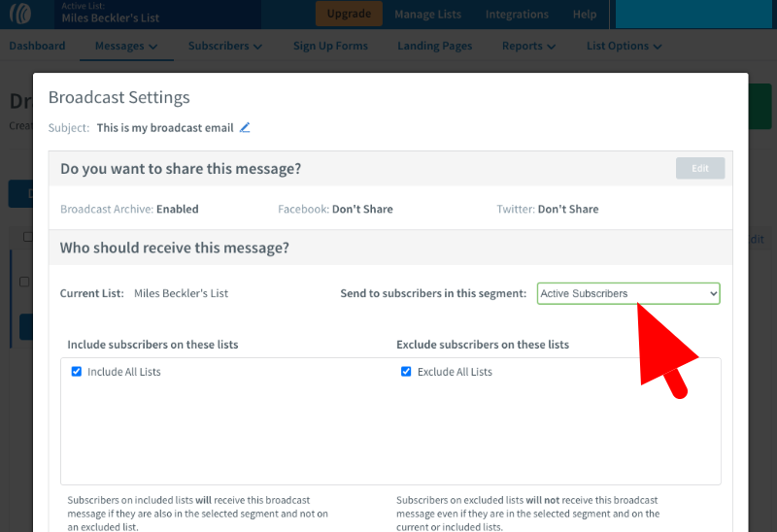Image resolution: width=777 pixels, height=532 pixels.
Task: Open Landing Pages section
Action: (434, 46)
